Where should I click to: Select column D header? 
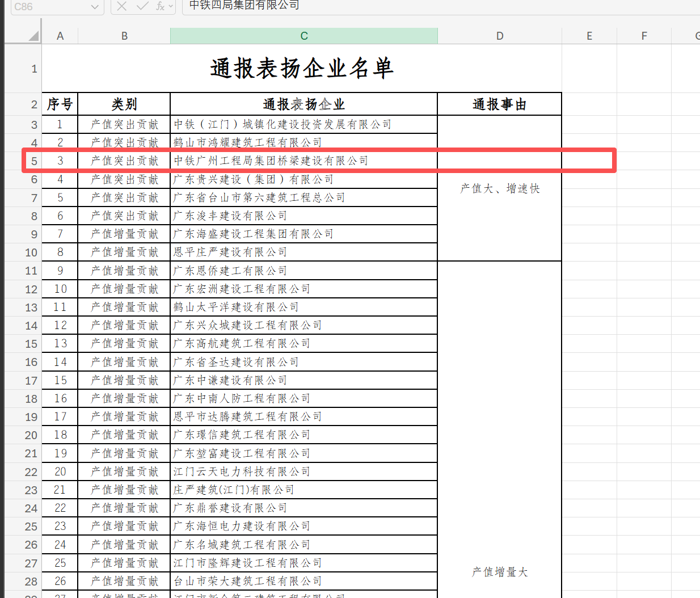point(499,36)
